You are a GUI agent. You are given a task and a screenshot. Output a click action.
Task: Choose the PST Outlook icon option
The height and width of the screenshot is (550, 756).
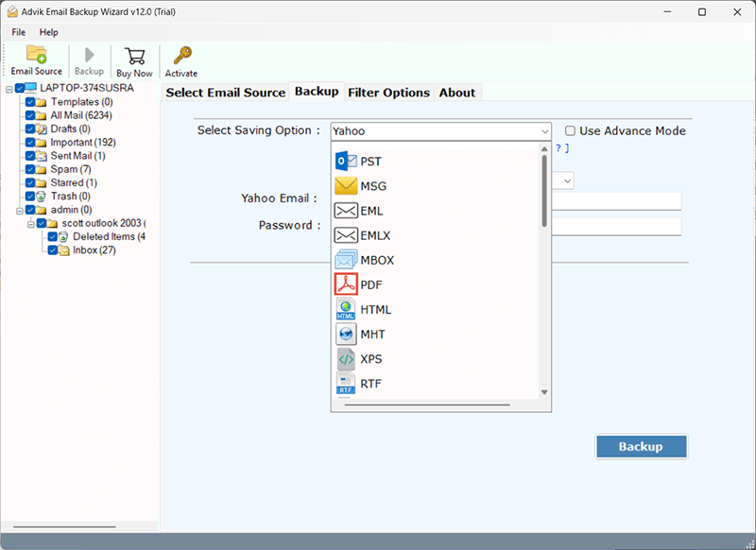(x=346, y=161)
